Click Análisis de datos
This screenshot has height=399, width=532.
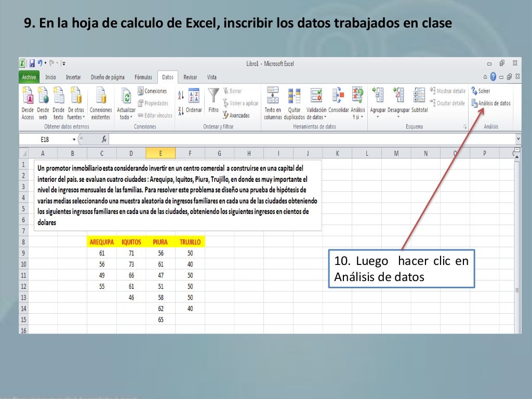[491, 103]
